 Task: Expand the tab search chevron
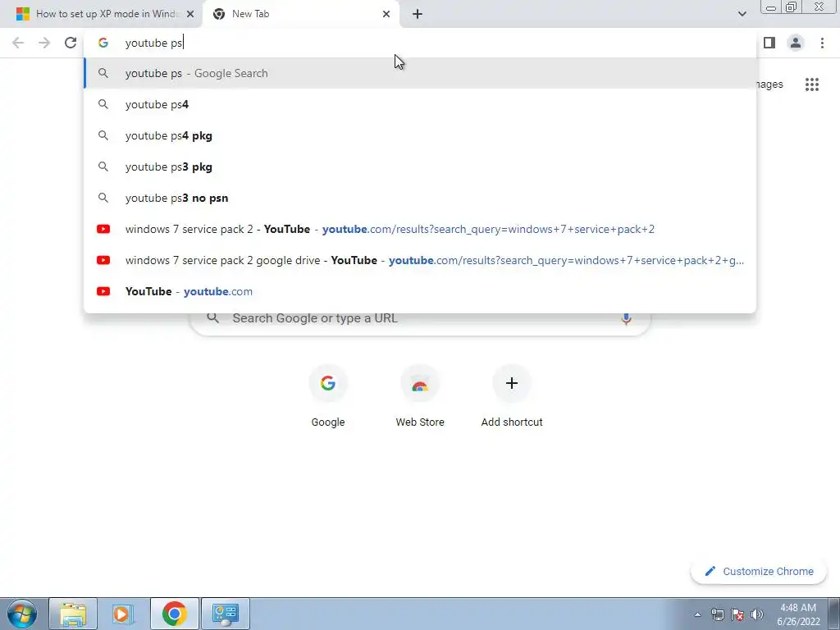click(x=742, y=14)
